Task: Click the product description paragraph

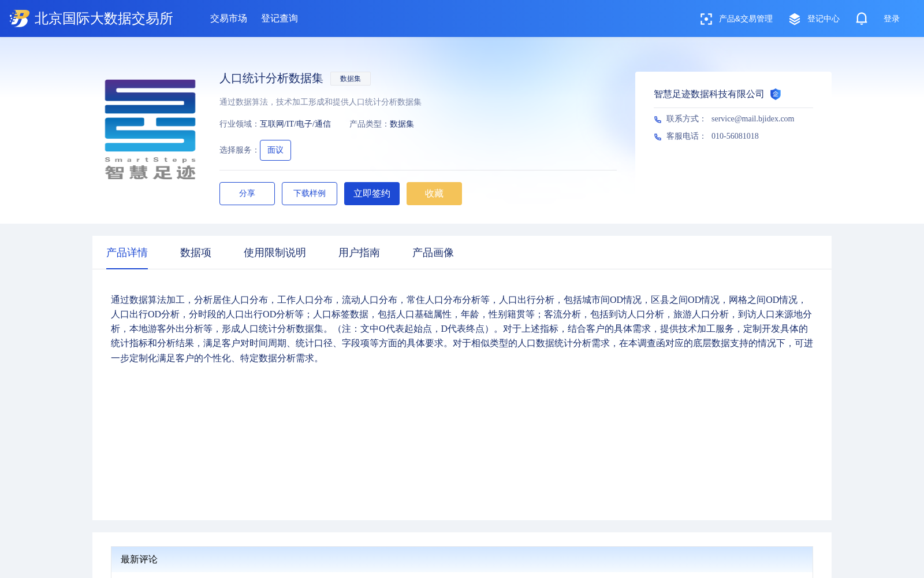Action: tap(462, 329)
